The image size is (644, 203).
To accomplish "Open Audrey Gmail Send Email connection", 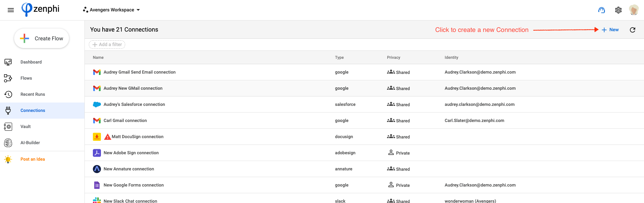I will [x=140, y=72].
